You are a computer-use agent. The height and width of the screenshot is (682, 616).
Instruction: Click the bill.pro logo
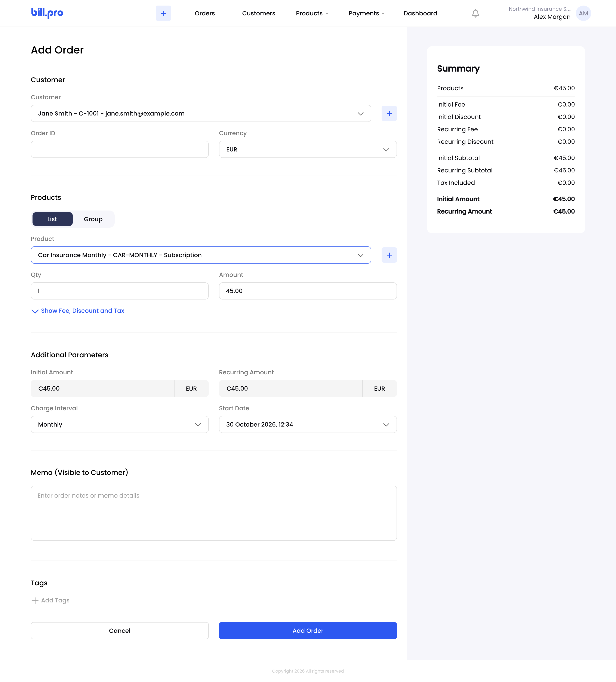(47, 13)
